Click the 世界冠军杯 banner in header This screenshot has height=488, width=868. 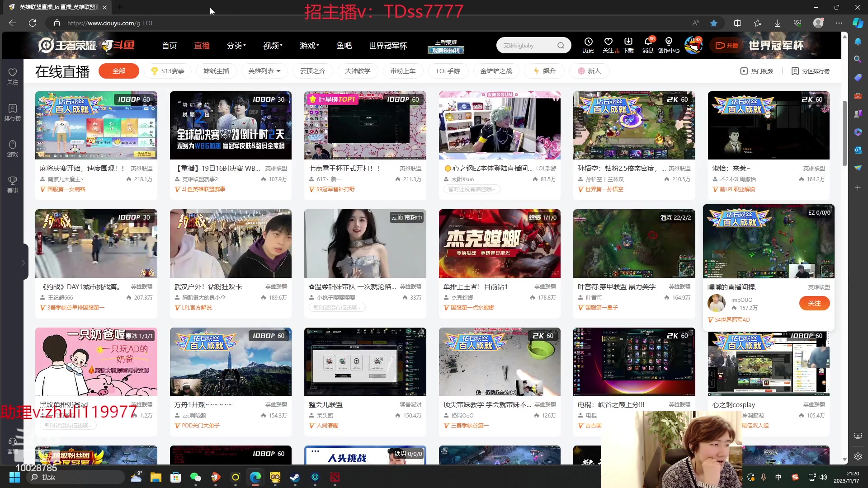[x=776, y=45]
